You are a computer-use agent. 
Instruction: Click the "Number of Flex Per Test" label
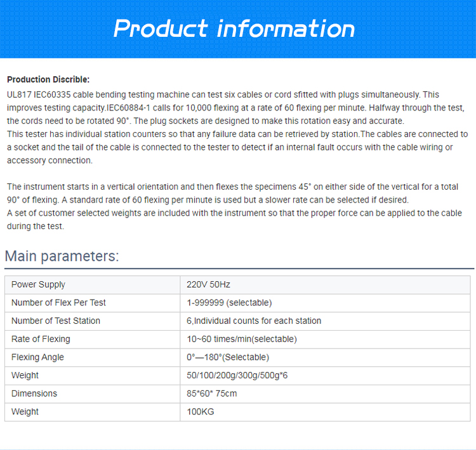[58, 303]
